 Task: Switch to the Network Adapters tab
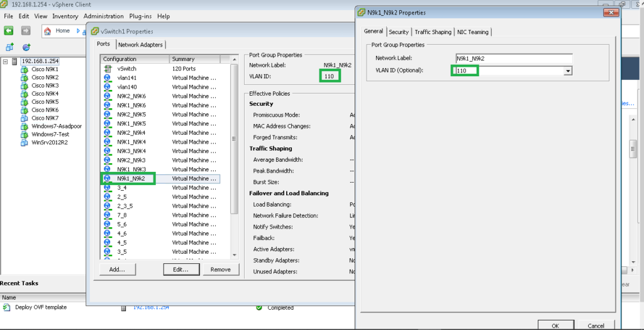[x=140, y=45]
